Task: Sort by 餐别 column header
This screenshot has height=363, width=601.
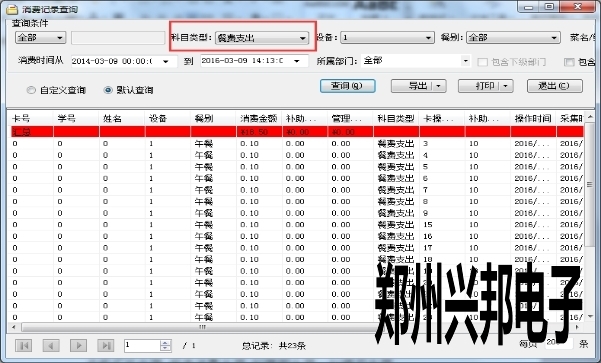Action: pyautogui.click(x=213, y=118)
